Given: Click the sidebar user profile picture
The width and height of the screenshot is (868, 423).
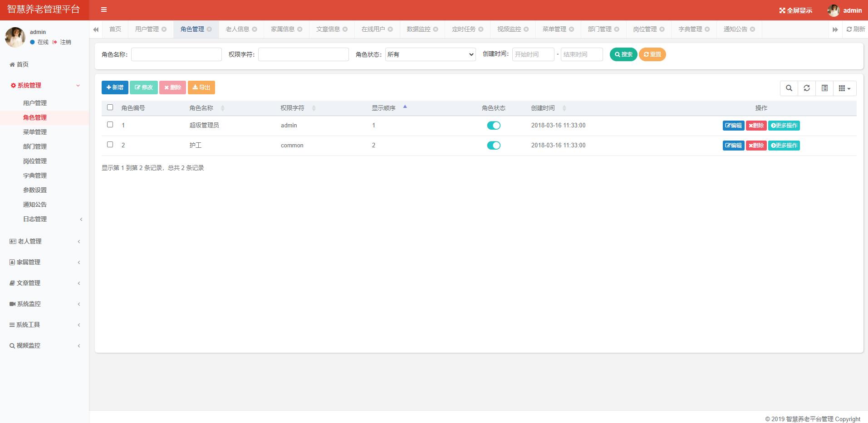Looking at the screenshot, I should (x=15, y=37).
